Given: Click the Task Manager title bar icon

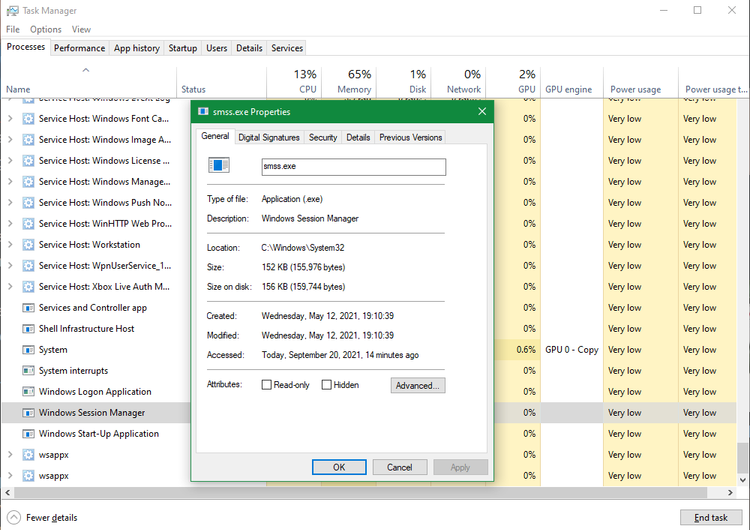Looking at the screenshot, I should pyautogui.click(x=11, y=10).
